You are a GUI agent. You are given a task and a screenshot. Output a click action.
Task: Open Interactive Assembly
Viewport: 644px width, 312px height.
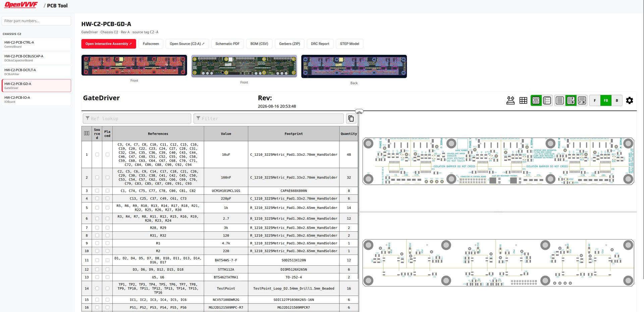[x=108, y=44]
